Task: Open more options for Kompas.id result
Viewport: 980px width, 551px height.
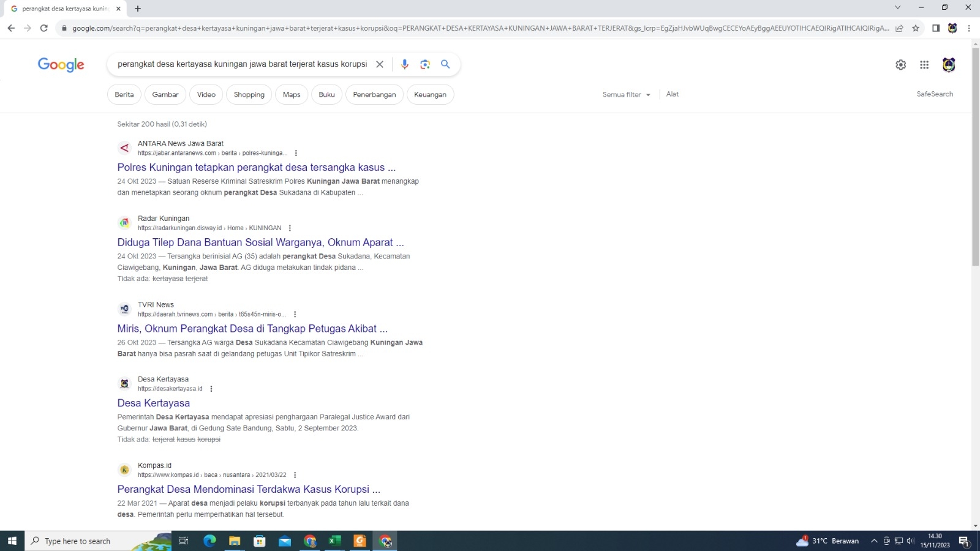Action: click(295, 475)
